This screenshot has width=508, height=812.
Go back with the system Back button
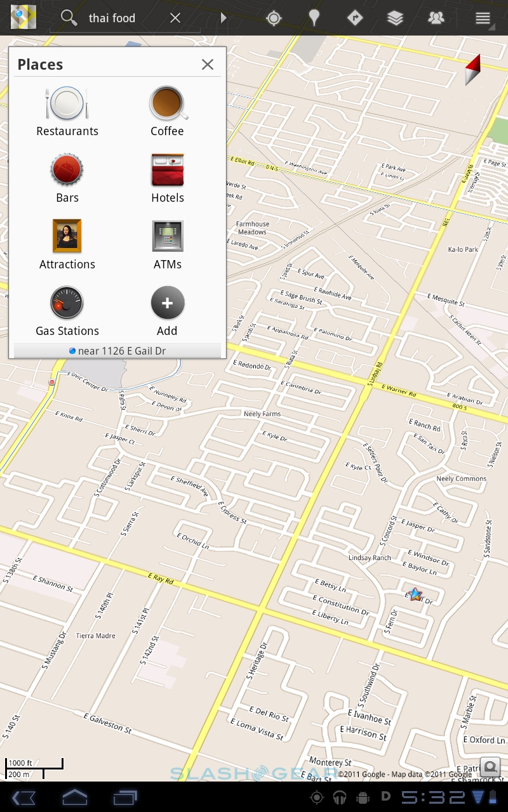[x=23, y=797]
